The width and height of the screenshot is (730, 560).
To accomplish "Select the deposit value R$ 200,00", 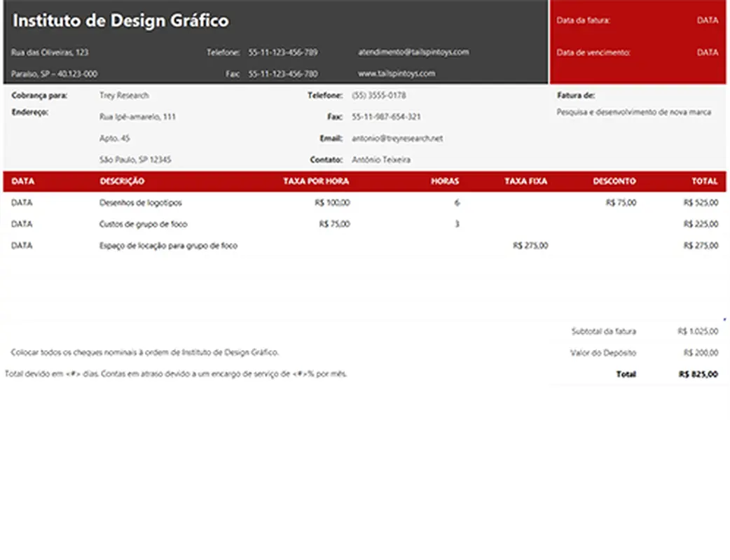I will point(701,353).
